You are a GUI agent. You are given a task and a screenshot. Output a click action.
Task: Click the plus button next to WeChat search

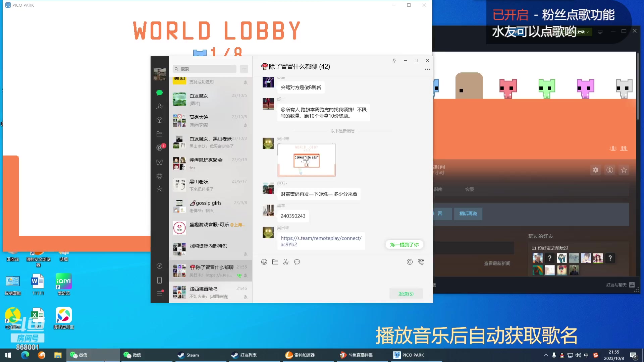pyautogui.click(x=244, y=69)
